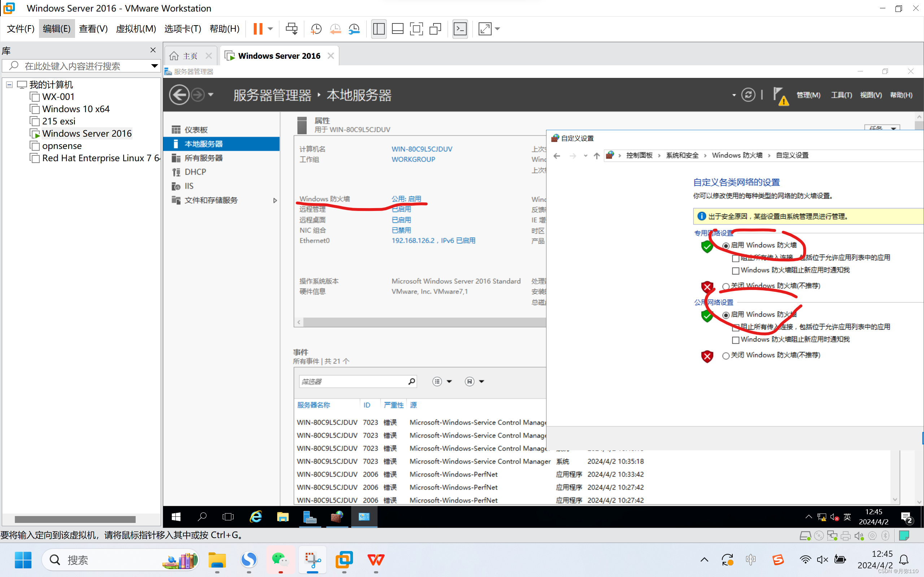The image size is (924, 577).
Task: Click the take snapshot toolbar icon
Action: 316,28
